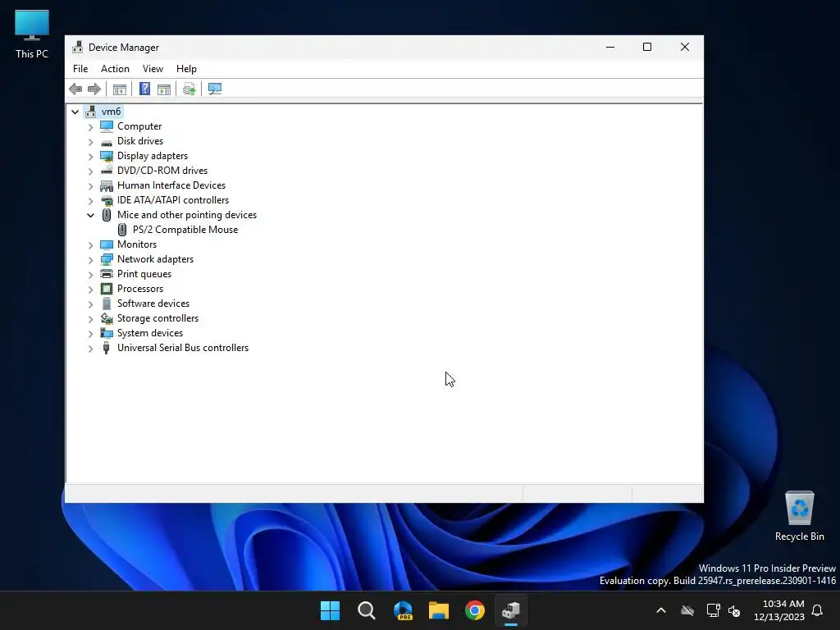Open the Help menu
Viewport: 840px width, 630px height.
click(186, 69)
